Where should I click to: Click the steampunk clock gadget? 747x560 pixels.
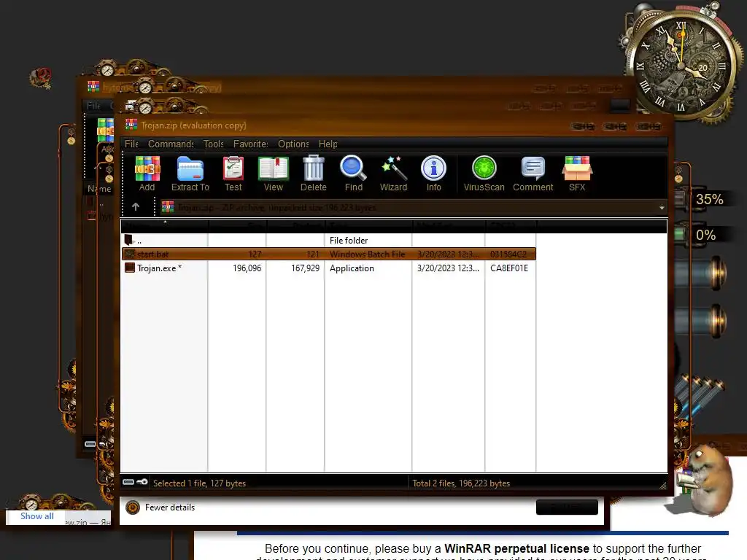click(681, 65)
